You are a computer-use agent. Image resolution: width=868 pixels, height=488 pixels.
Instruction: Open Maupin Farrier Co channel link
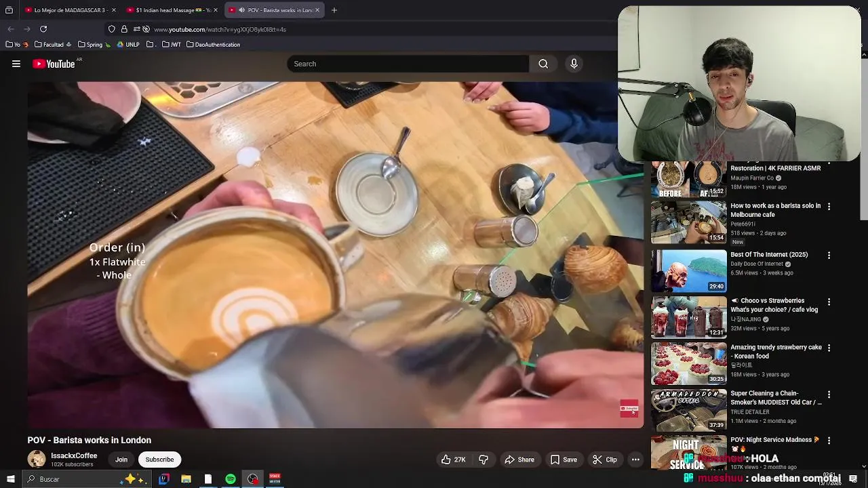click(752, 178)
